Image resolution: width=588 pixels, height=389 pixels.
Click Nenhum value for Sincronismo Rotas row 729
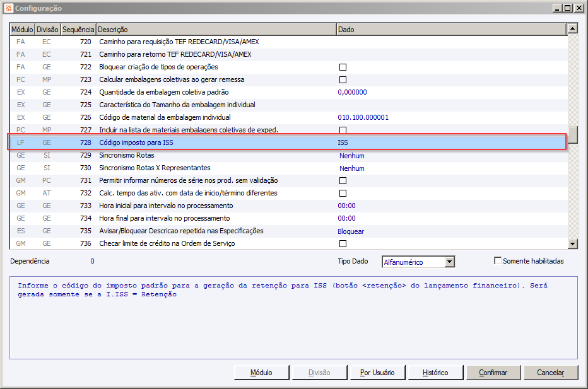click(352, 156)
